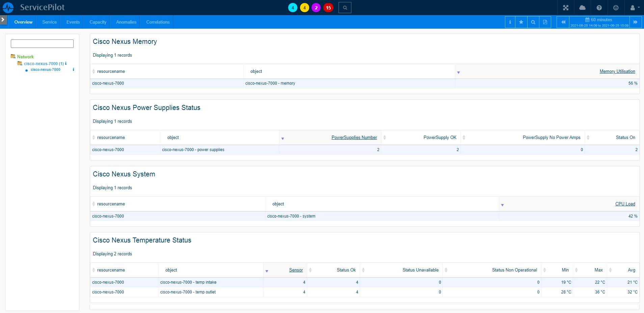The image size is (644, 313).
Task: Sort by Memory Utilisation column
Action: click(x=617, y=71)
